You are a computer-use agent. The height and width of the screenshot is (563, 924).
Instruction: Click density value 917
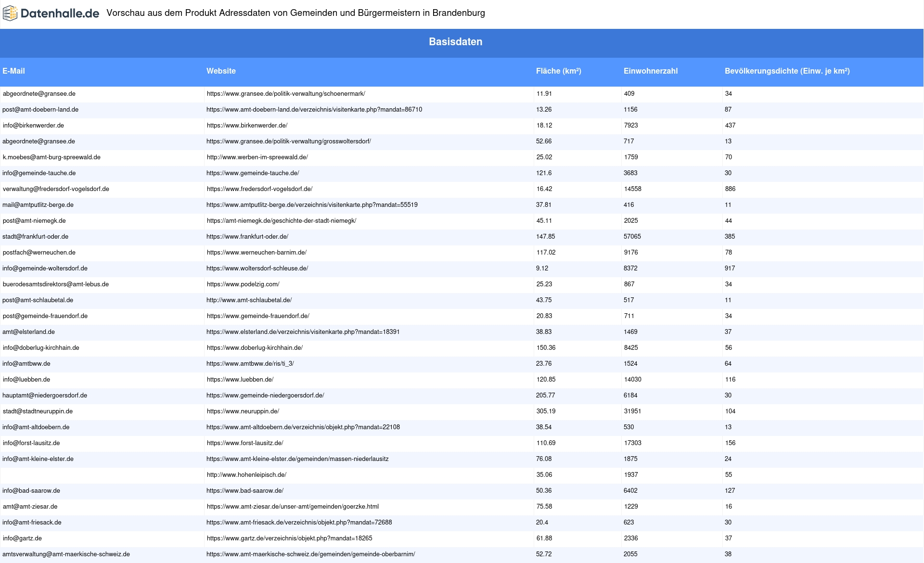730,269
